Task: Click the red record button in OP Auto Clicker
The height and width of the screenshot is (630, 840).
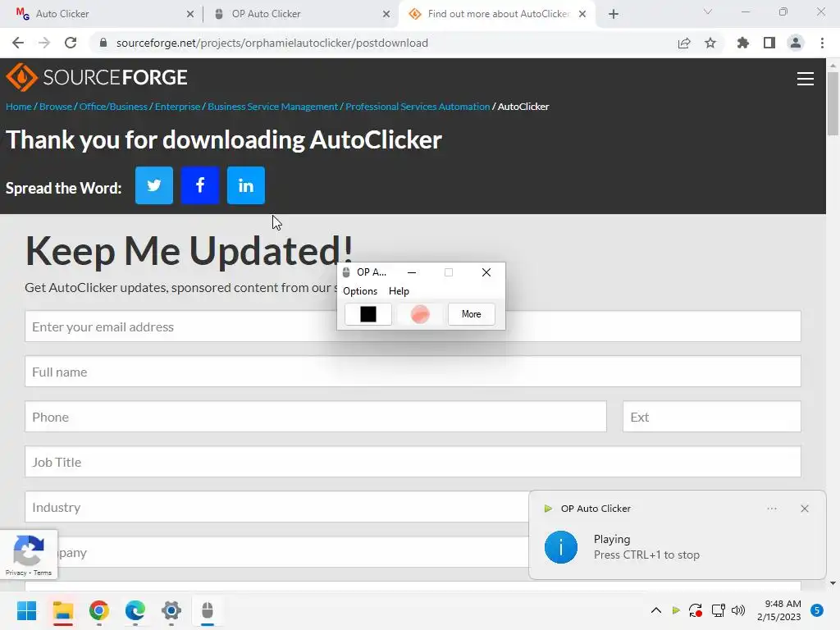Action: pyautogui.click(x=420, y=314)
